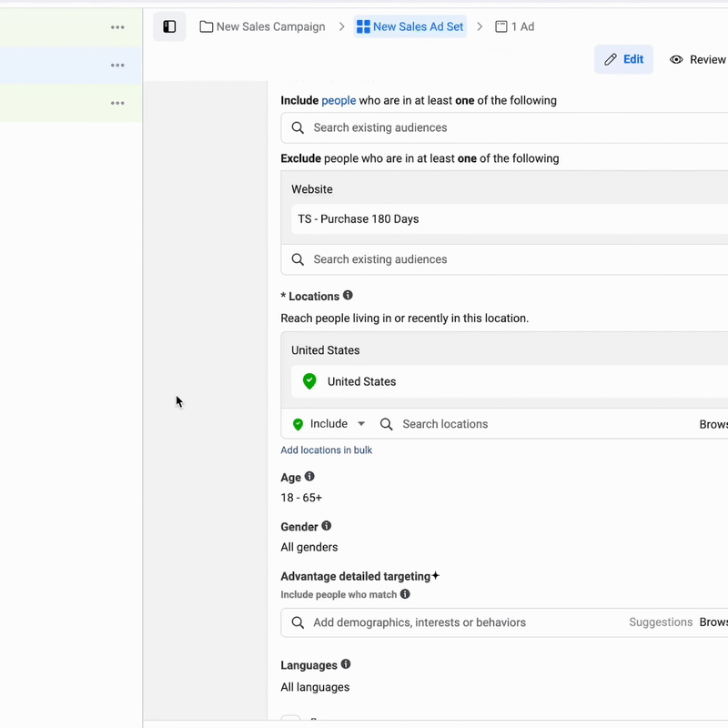Select New Sales Ad Set breadcrumb
Screen dimensions: 728x728
(409, 26)
